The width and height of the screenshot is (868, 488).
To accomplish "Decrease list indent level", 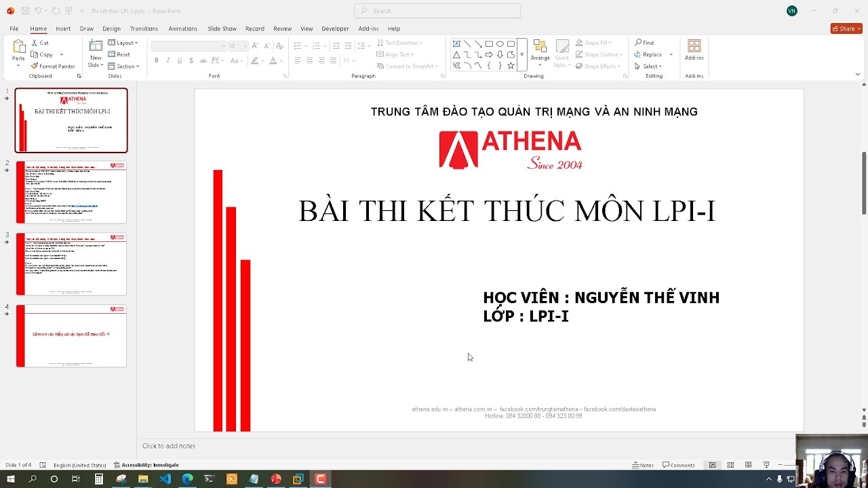I will (336, 45).
